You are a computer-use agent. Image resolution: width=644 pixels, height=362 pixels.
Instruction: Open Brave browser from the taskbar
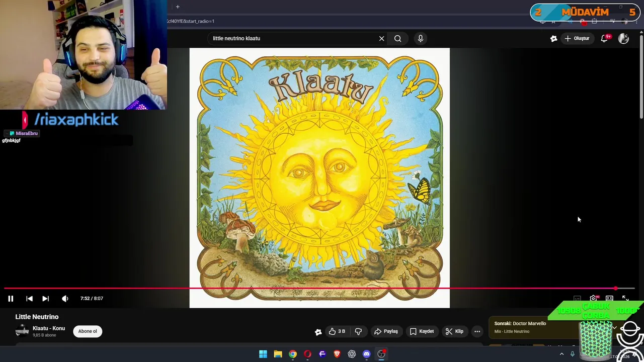click(x=337, y=354)
